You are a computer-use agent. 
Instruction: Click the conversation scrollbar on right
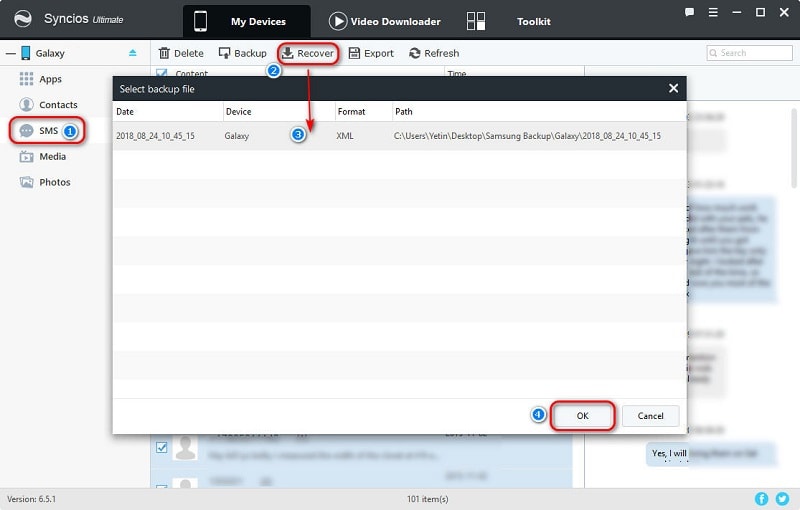click(x=794, y=148)
